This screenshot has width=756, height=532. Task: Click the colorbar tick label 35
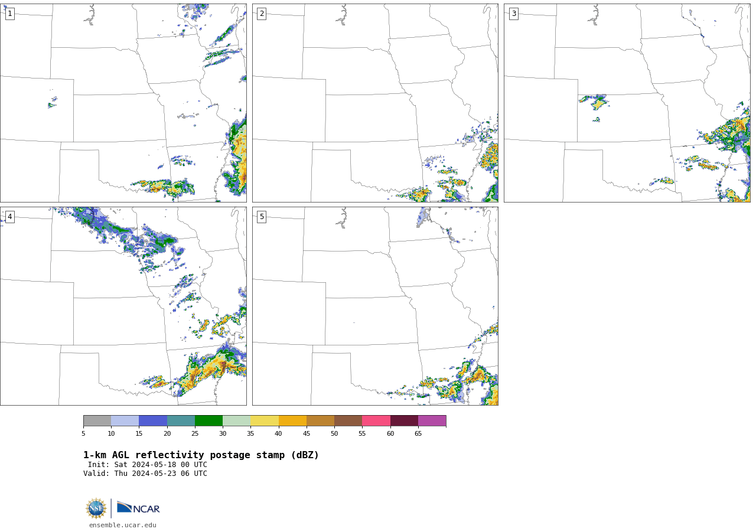(250, 433)
